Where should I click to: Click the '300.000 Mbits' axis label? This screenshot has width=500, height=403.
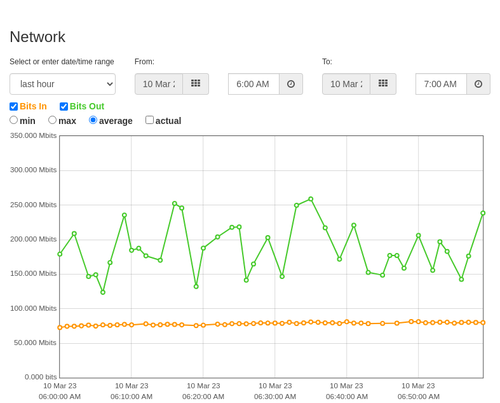33,170
